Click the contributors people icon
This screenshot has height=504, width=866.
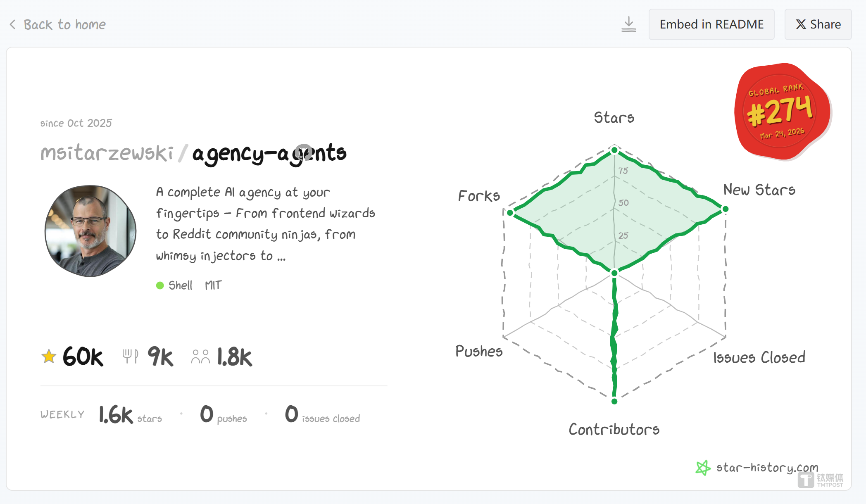[x=200, y=357]
